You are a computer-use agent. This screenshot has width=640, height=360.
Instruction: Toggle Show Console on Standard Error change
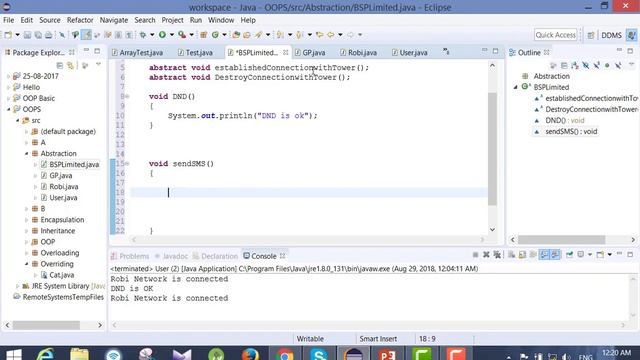click(x=555, y=255)
